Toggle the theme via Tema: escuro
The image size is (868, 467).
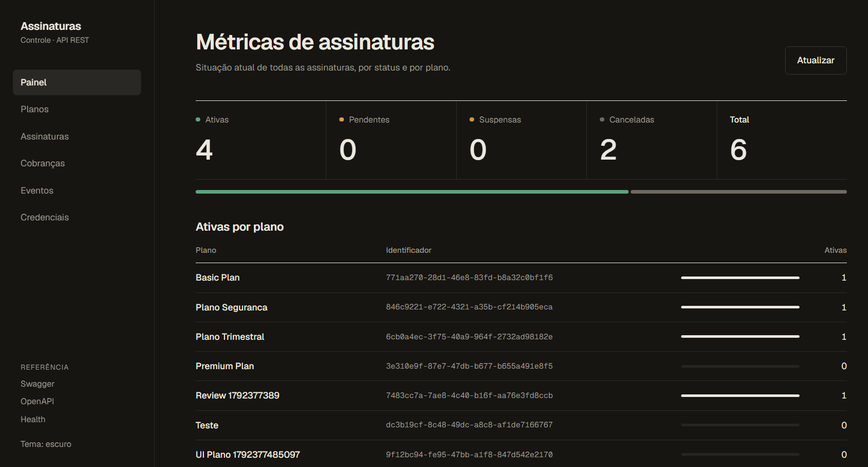click(46, 444)
